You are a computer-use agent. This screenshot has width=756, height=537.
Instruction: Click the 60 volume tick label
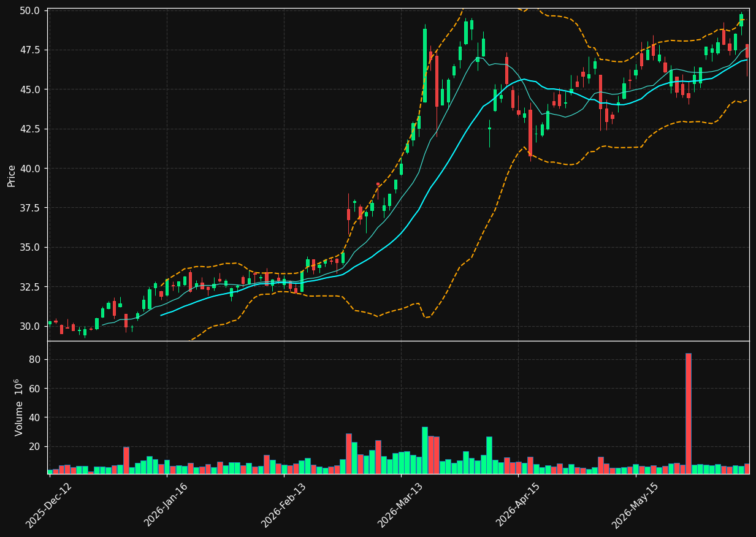click(x=35, y=389)
